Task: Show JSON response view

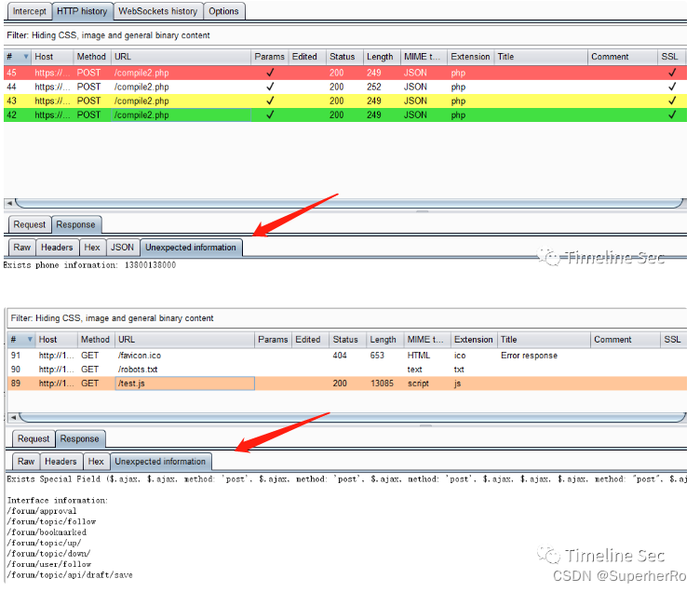Action: tap(122, 248)
